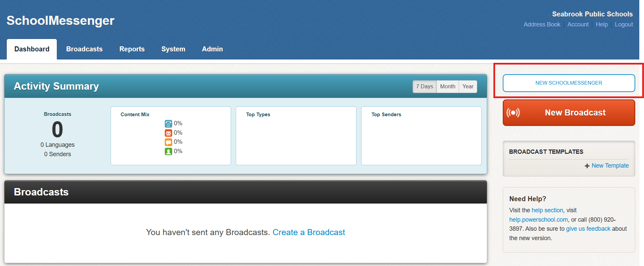Image resolution: width=644 pixels, height=266 pixels.
Task: Open the Admin tab
Action: (212, 49)
